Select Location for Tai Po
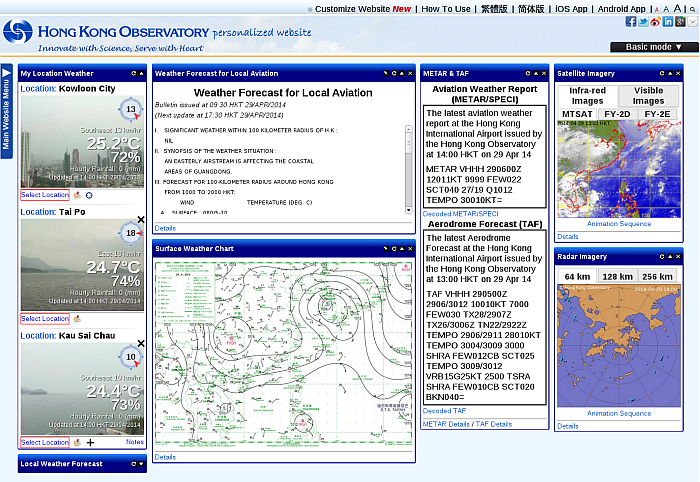Viewport: 700px width, 482px height. point(45,319)
